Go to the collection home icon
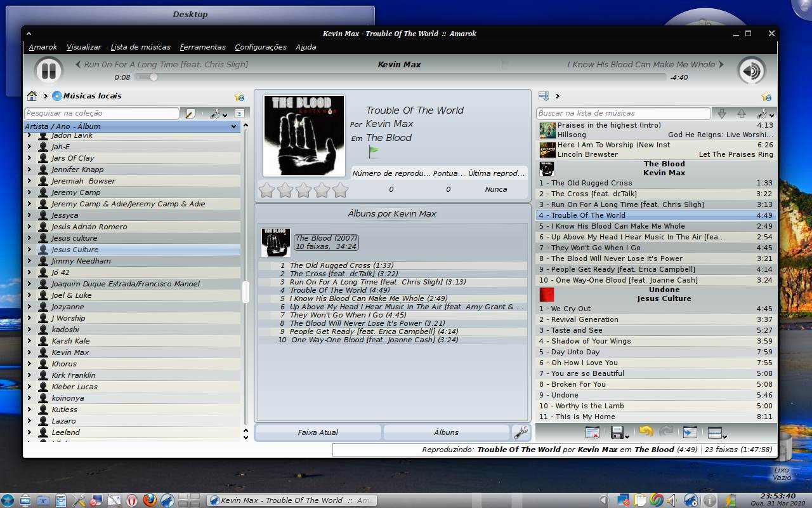 point(32,96)
